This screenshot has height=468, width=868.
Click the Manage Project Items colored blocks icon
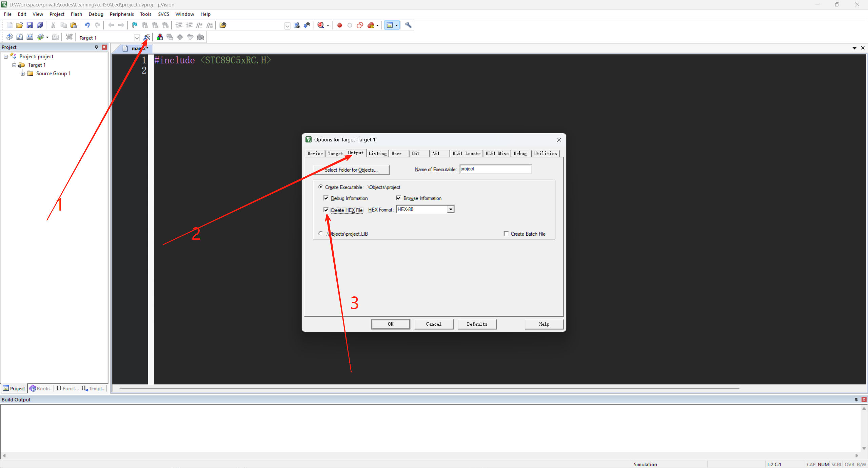[x=160, y=37]
